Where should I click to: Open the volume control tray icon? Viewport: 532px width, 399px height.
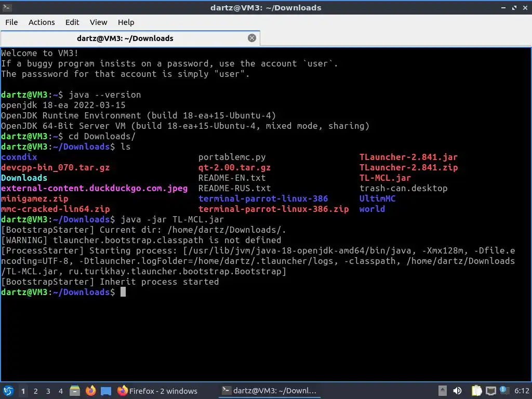coord(457,391)
